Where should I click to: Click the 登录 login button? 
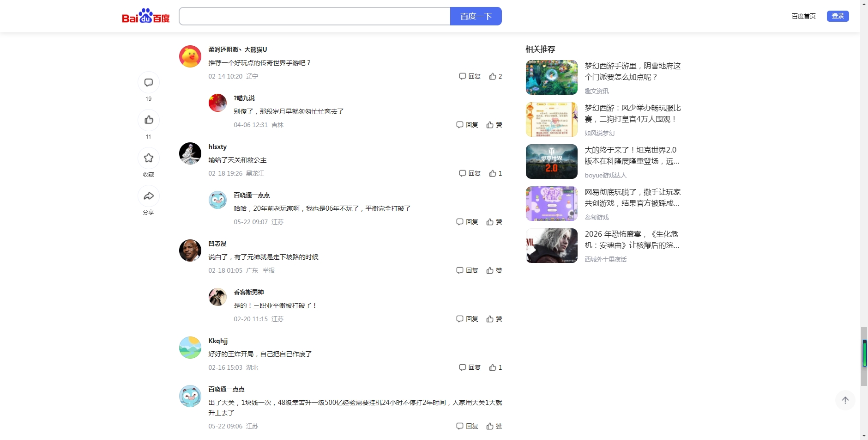point(838,16)
